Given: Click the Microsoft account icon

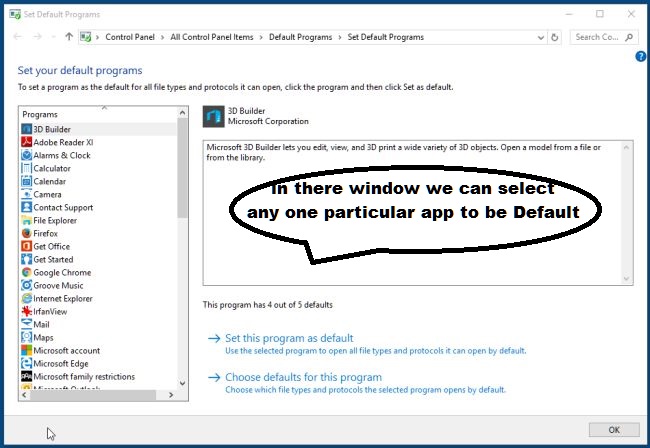Looking at the screenshot, I should point(27,351).
